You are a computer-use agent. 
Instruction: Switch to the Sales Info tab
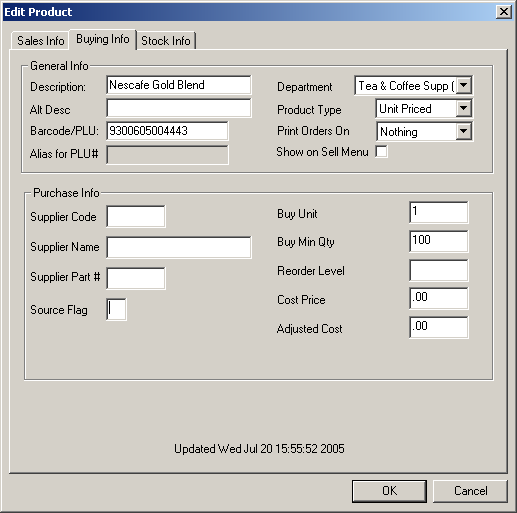[40, 41]
